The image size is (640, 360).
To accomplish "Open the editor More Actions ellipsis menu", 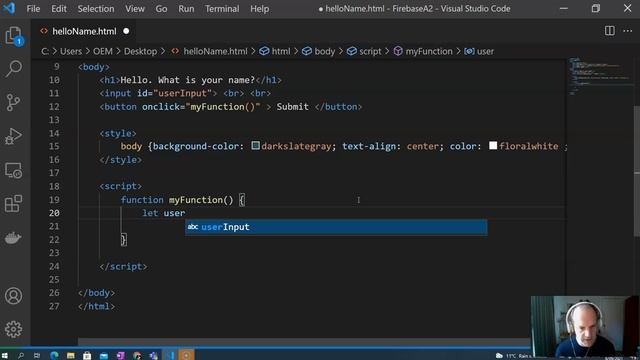I will tap(627, 31).
